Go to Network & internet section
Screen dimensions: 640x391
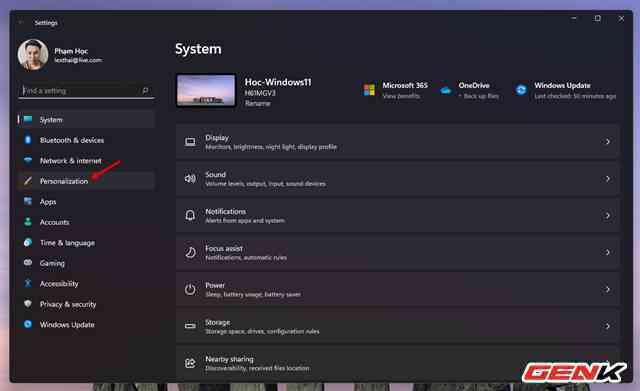pyautogui.click(x=86, y=160)
